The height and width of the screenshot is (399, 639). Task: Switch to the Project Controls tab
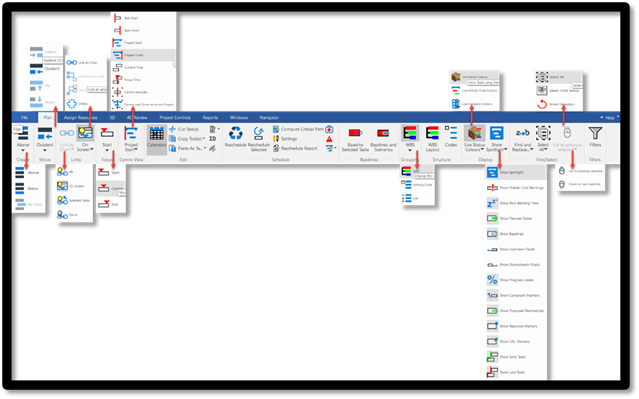pos(175,117)
